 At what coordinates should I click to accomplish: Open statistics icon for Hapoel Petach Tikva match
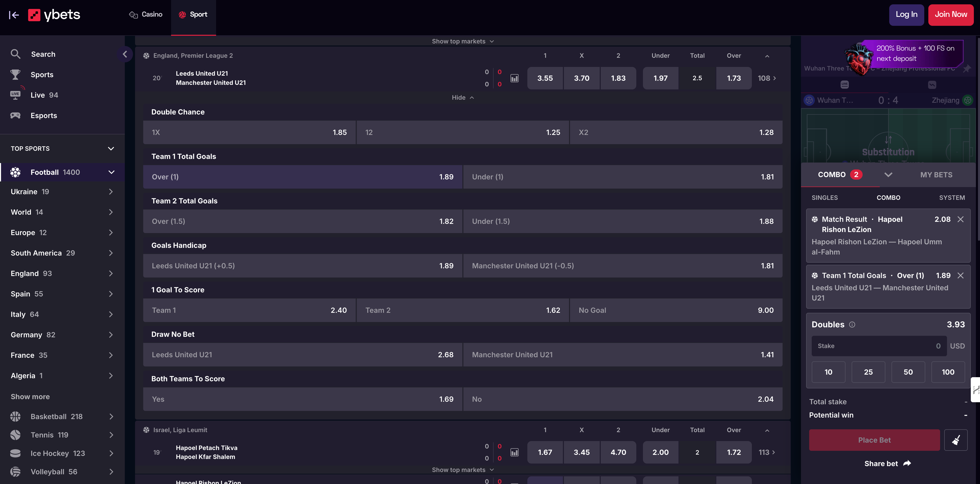coord(514,453)
